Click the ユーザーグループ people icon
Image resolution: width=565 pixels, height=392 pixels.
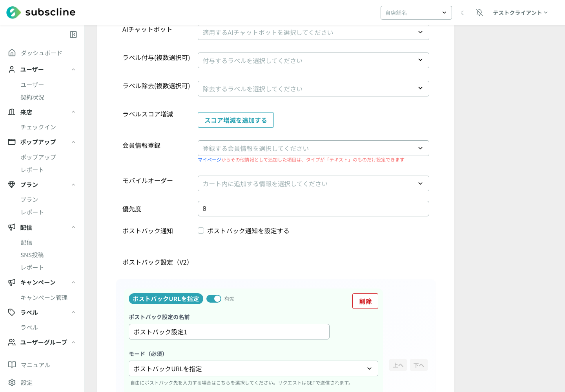12,342
